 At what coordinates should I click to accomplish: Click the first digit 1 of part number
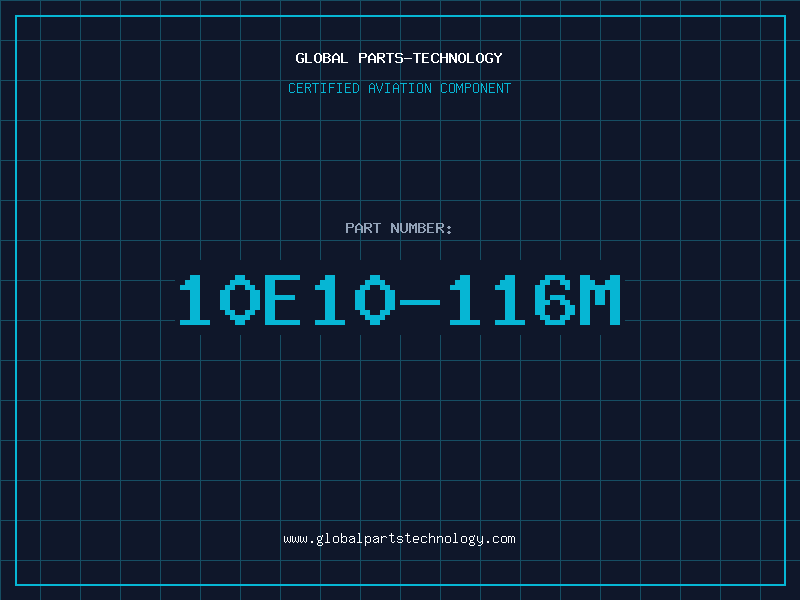(194, 299)
